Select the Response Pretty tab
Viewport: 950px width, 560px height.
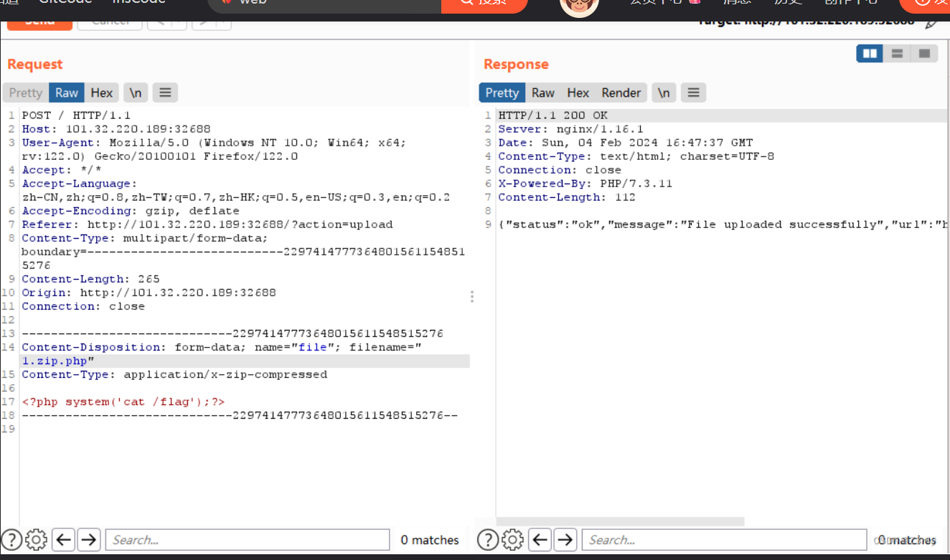pos(502,92)
